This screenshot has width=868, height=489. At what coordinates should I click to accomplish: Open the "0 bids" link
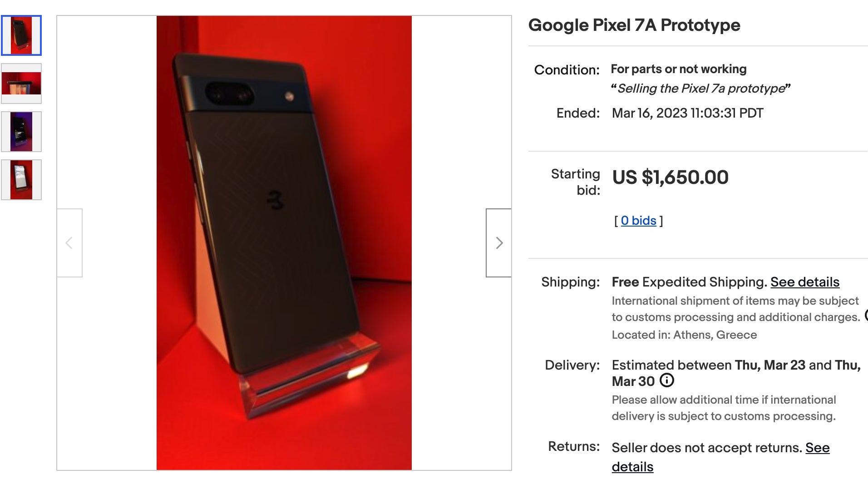point(638,220)
